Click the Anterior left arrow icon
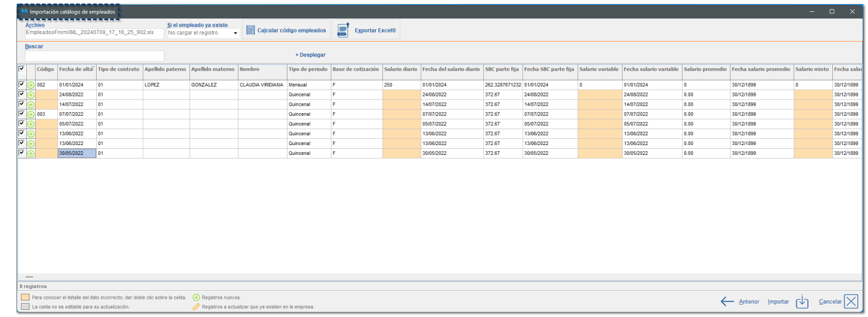Screen dimensions: 868x317 click(727, 302)
